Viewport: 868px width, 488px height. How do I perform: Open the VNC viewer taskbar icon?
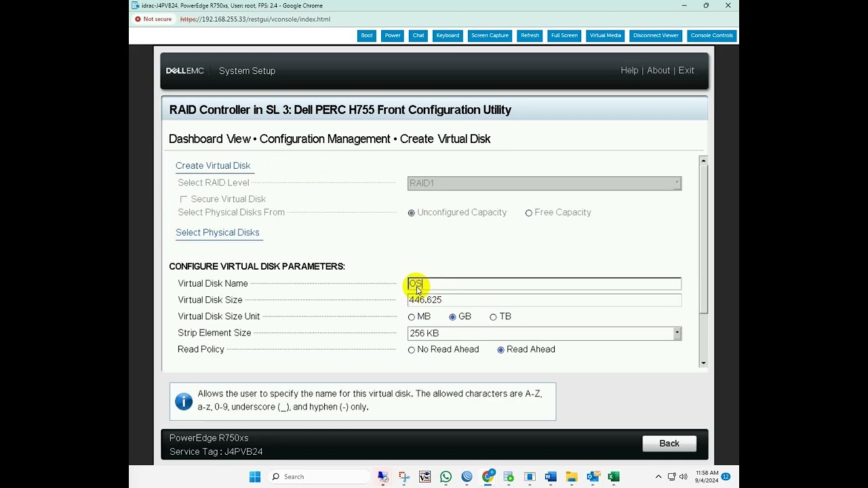425,476
